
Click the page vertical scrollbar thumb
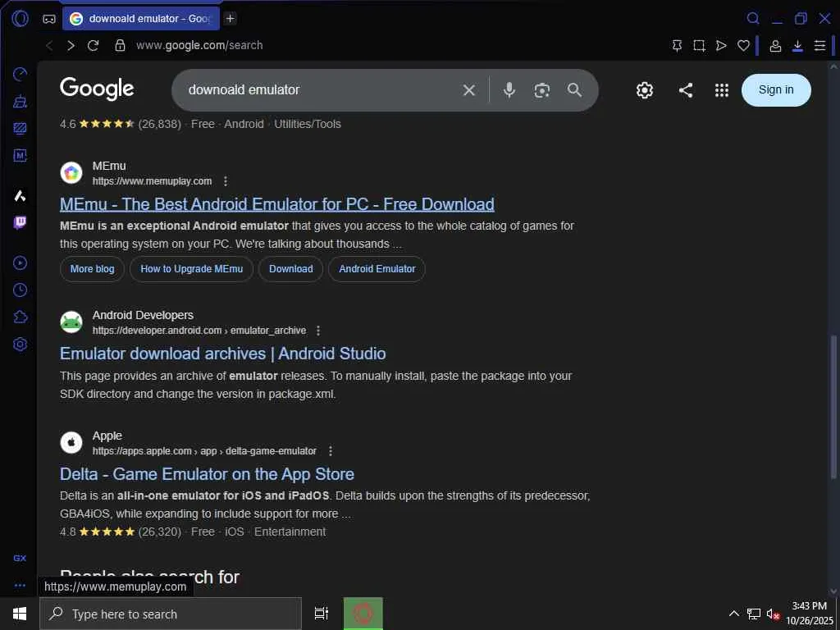[833, 407]
